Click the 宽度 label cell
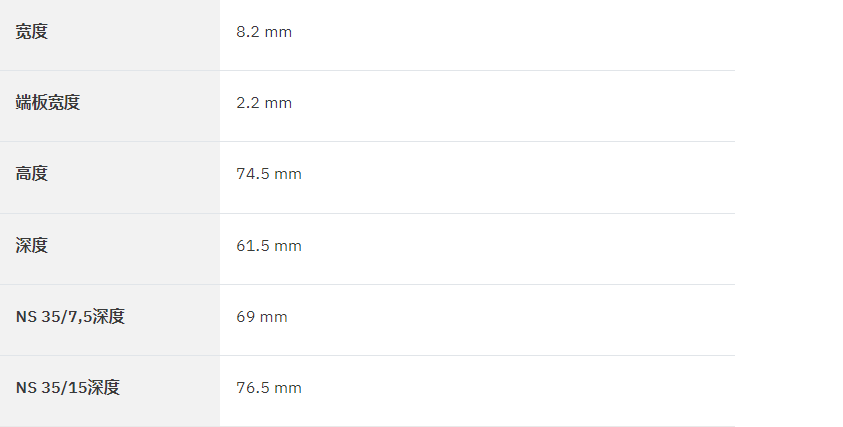The height and width of the screenshot is (427, 843). click(x=110, y=35)
